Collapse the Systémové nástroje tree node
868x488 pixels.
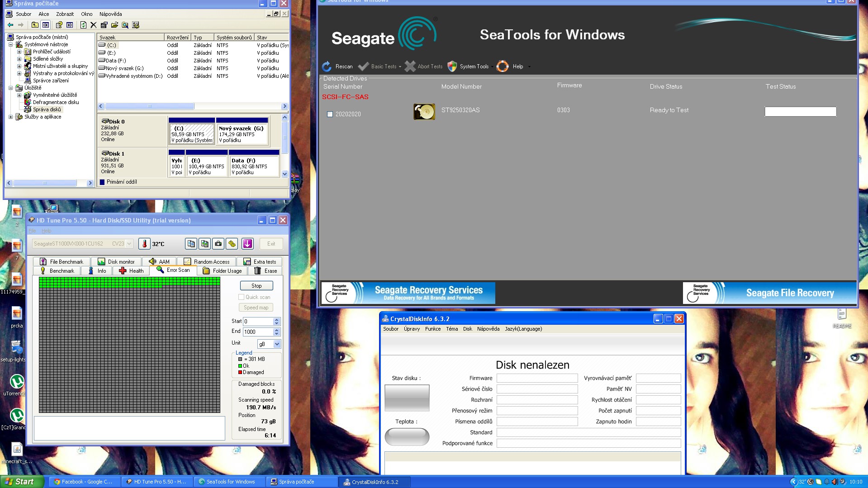11,44
